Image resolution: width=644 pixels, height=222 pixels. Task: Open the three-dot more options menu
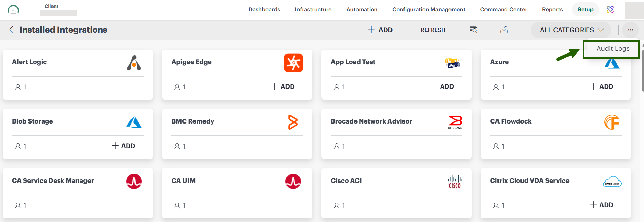click(x=630, y=30)
